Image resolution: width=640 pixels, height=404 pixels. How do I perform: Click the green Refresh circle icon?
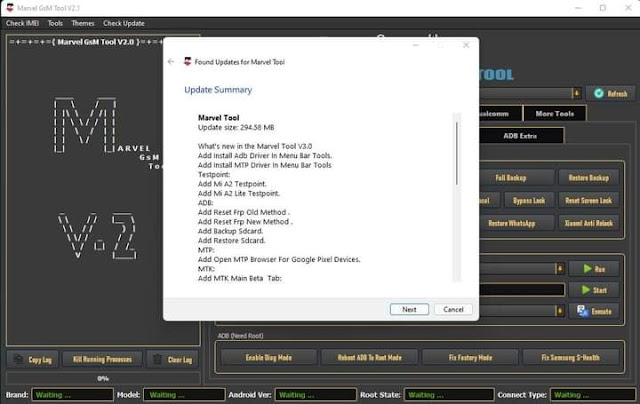(598, 93)
